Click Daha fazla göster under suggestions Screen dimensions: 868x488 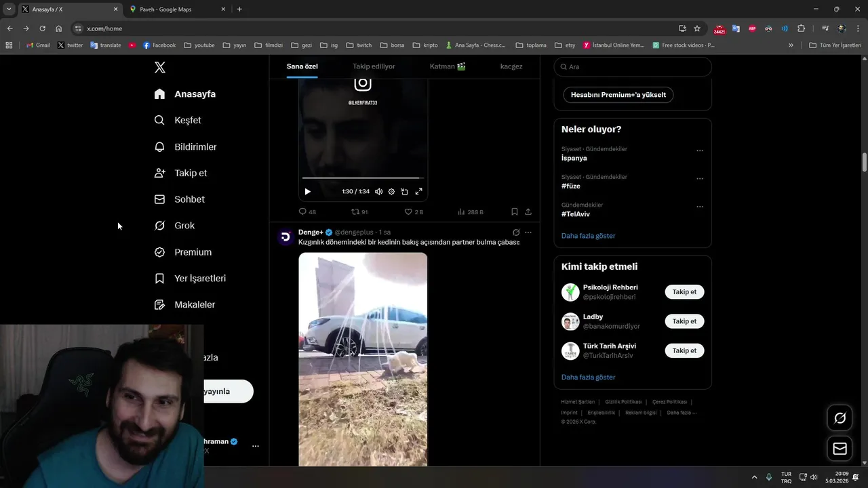tap(589, 377)
